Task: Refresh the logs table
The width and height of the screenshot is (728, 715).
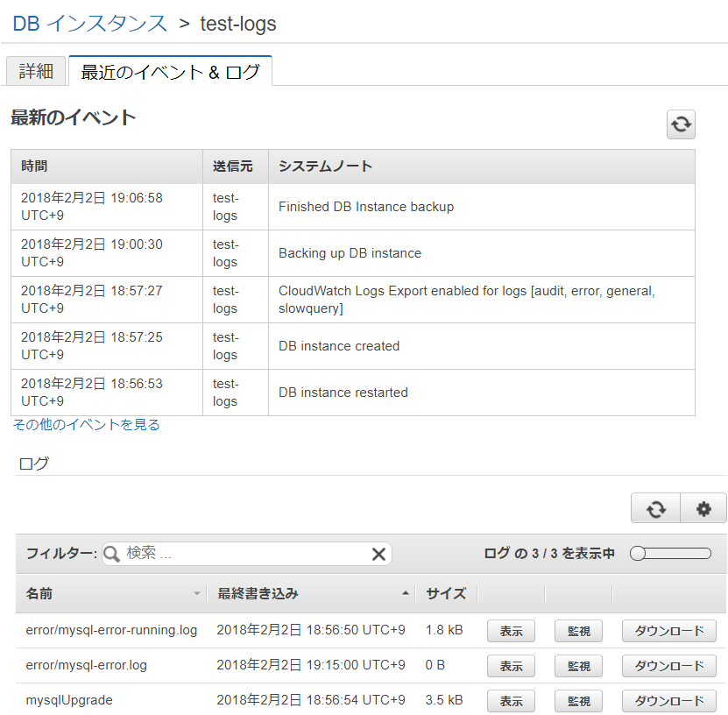Action: (655, 509)
